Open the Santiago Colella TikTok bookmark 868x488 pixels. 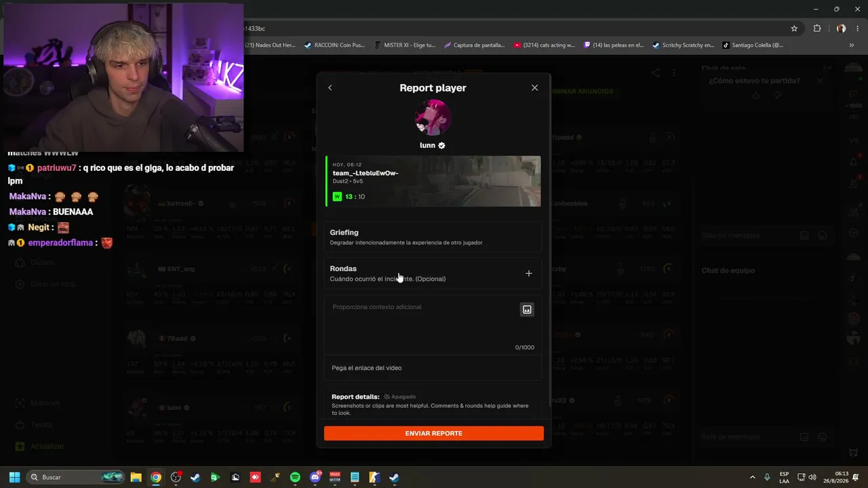point(753,45)
